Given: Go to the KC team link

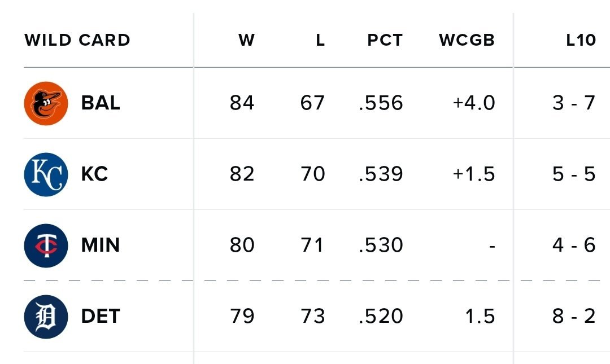Looking at the screenshot, I should coord(94,174).
